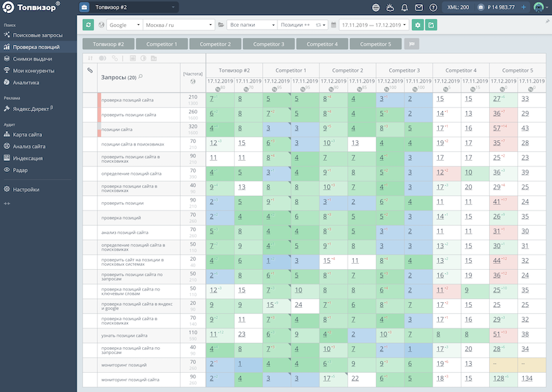
Task: Select the Топвизор #2 project tab button
Action: tap(108, 44)
